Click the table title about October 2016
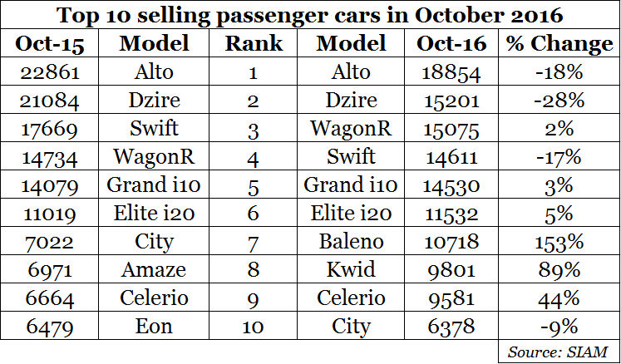Viewport: 621px width, 364px height. pos(309,16)
